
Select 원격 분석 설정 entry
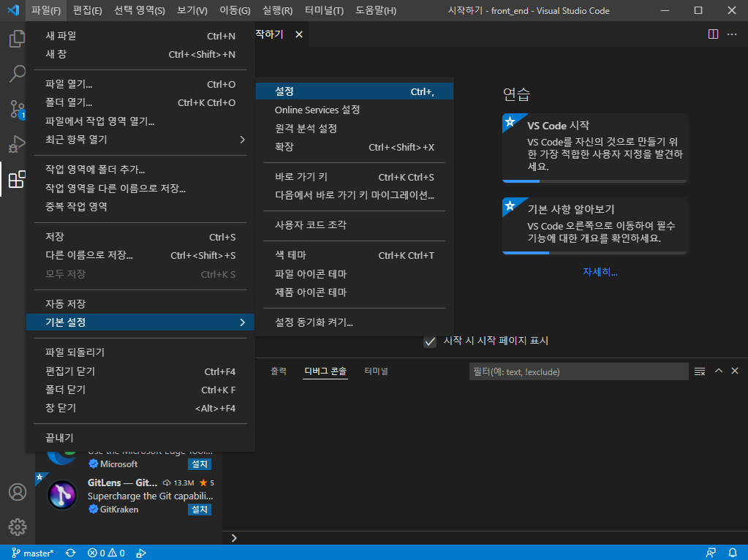pos(355,129)
